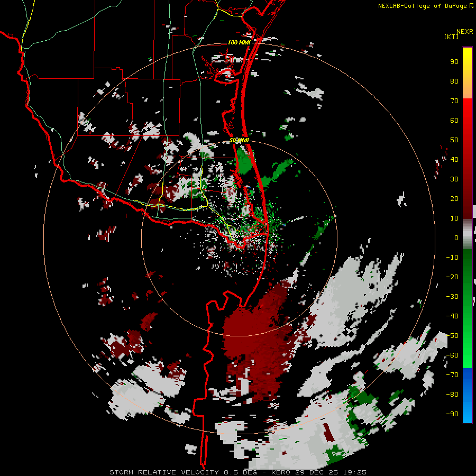
Task: Click the -30 knot legend value
Action: (452, 297)
